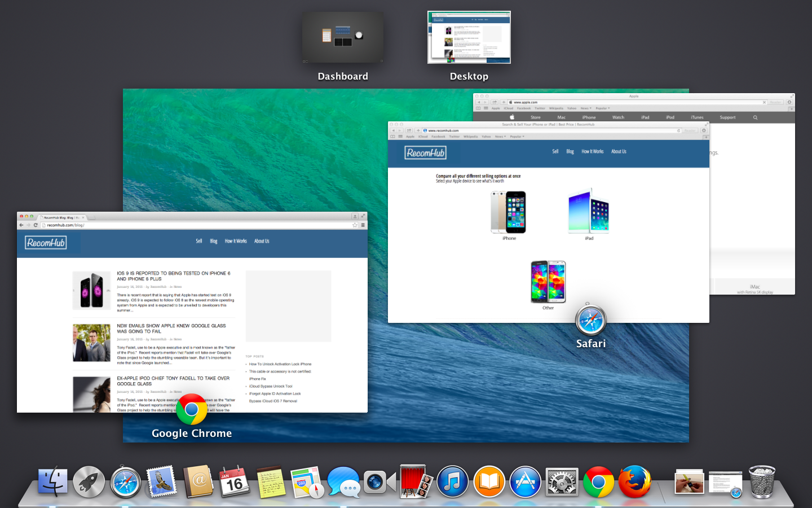The height and width of the screenshot is (508, 812).
Task: Open the Trash in the Dock
Action: 762,481
